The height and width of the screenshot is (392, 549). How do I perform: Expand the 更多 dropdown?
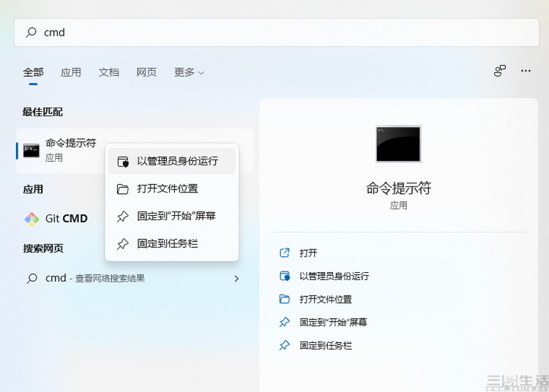click(189, 72)
